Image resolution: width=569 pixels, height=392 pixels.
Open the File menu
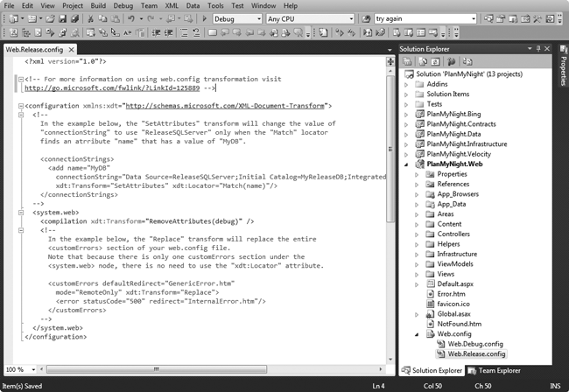[x=9, y=5]
